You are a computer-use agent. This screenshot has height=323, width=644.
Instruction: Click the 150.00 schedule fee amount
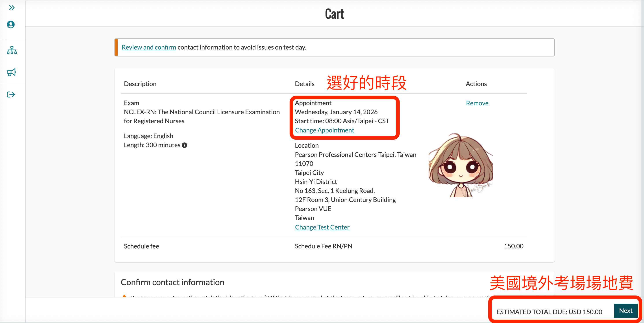point(513,246)
